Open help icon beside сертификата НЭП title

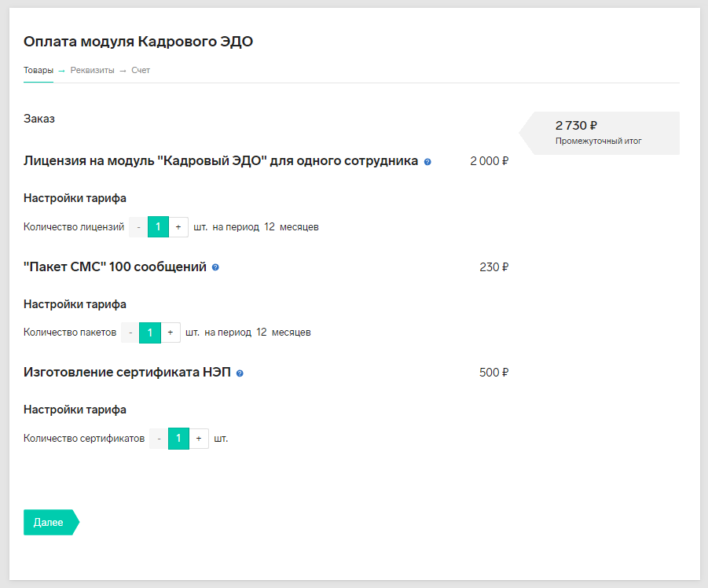[240, 373]
